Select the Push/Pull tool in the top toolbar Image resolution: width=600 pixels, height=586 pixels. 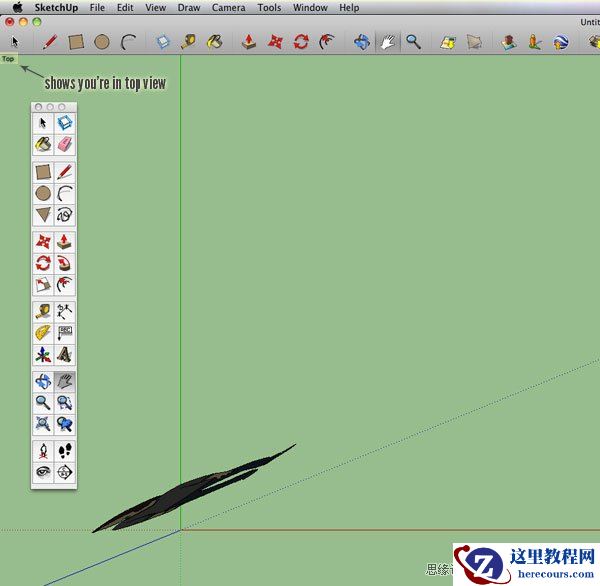(249, 42)
